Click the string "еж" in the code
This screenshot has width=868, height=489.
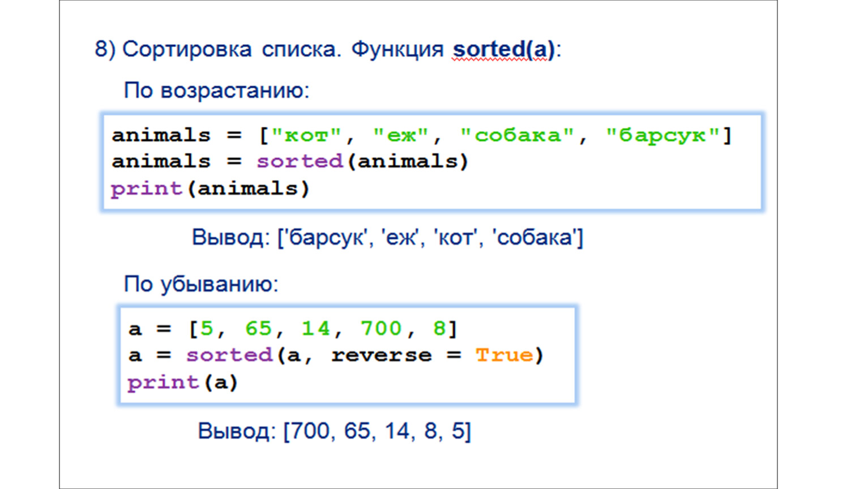point(401,135)
